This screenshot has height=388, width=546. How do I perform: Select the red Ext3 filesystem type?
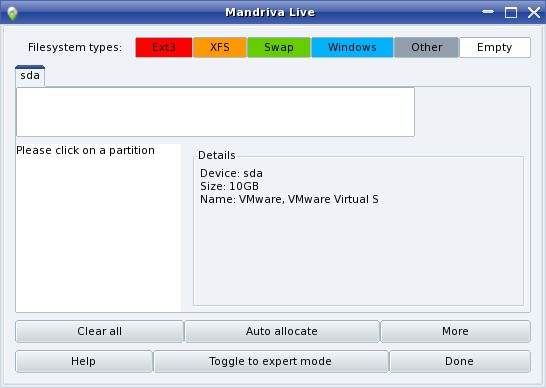(164, 47)
